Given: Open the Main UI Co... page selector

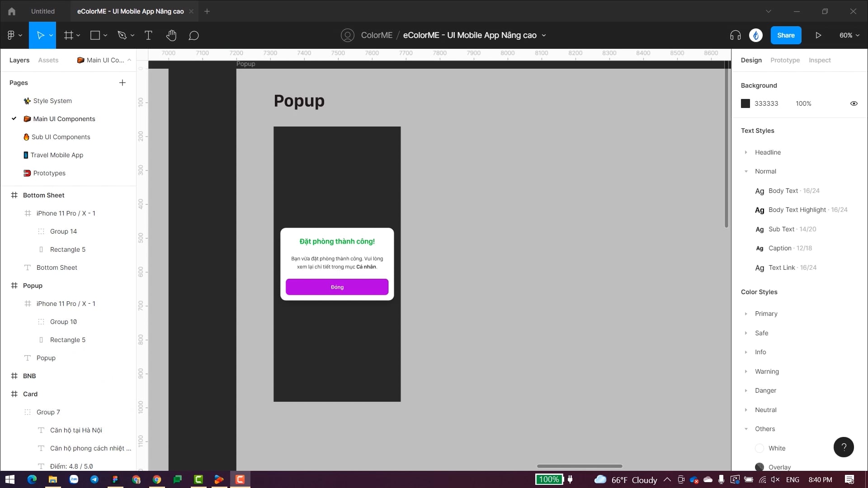Looking at the screenshot, I should coord(104,60).
